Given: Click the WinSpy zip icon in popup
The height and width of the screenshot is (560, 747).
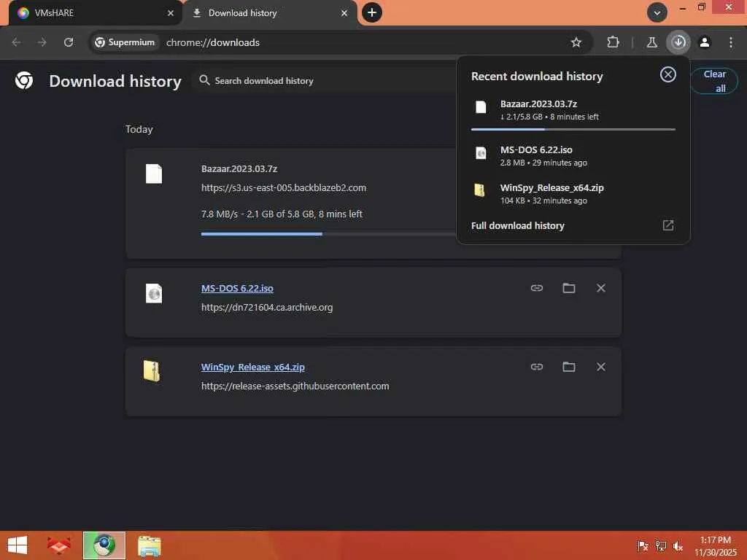Looking at the screenshot, I should 480,190.
